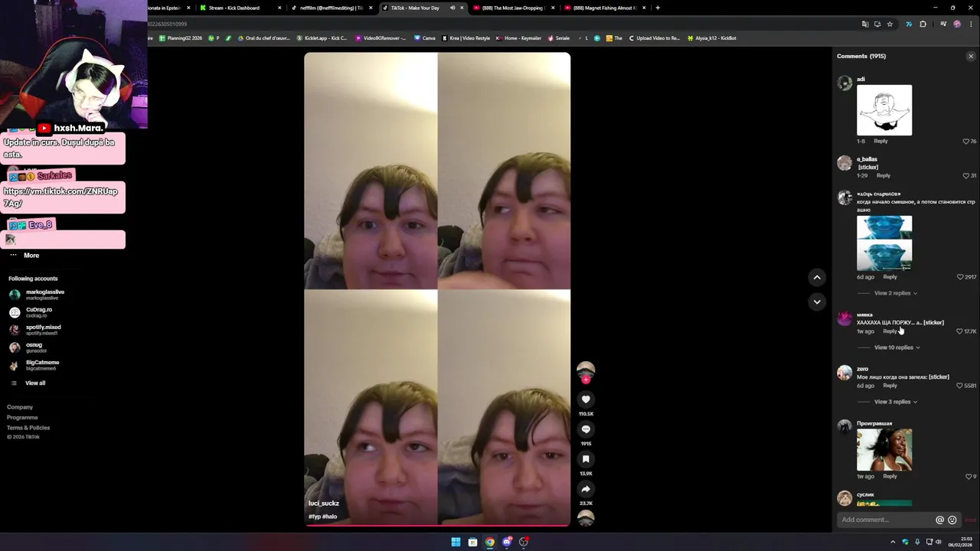Share the video using the arrow icon

pyautogui.click(x=586, y=489)
